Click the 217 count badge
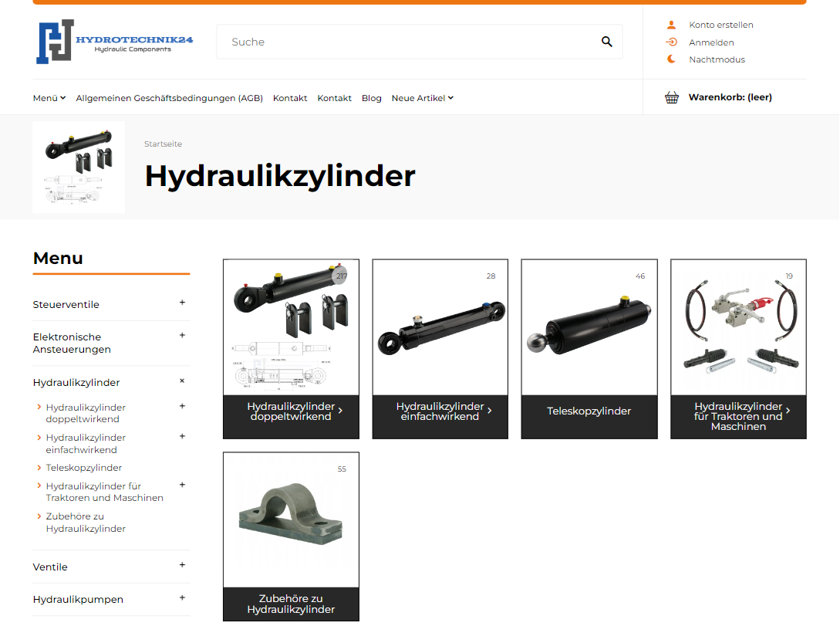The width and height of the screenshot is (840, 626). click(341, 276)
